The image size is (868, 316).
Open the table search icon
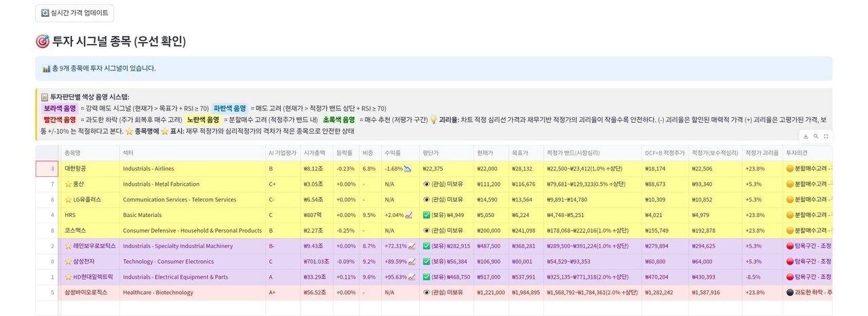[x=816, y=136]
